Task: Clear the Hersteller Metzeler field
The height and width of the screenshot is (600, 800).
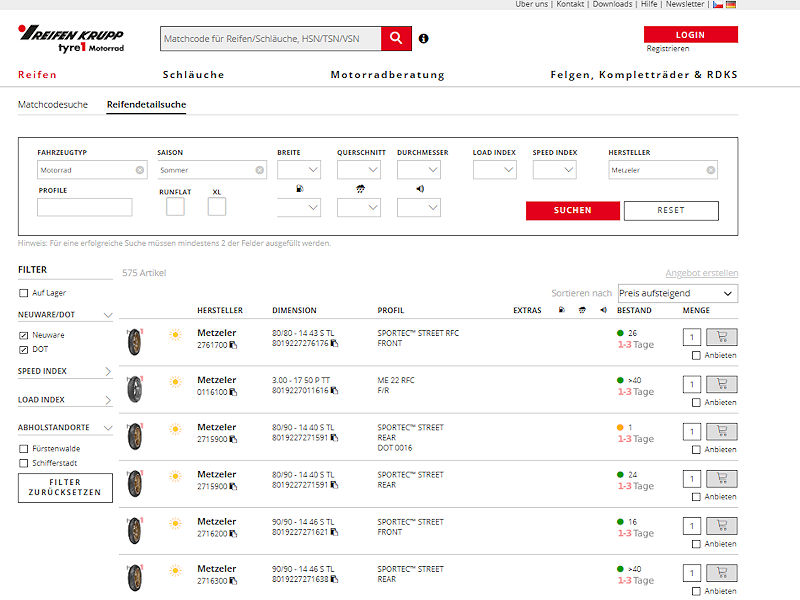Action: coord(711,170)
